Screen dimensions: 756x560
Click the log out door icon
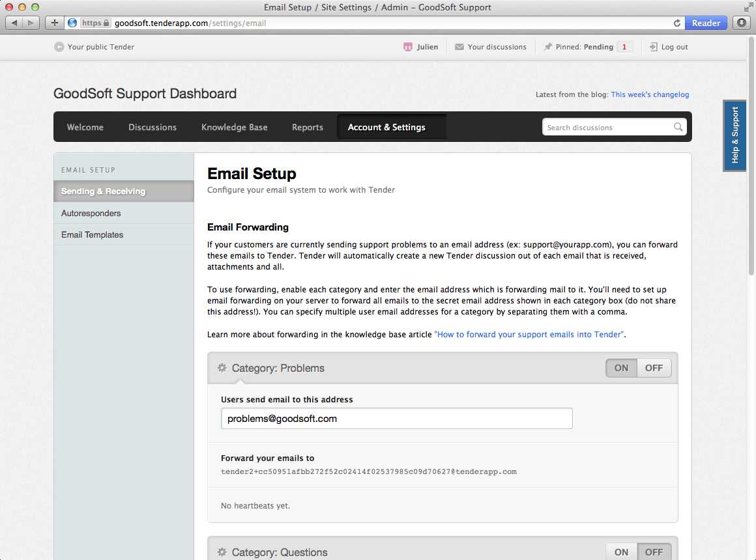click(653, 47)
